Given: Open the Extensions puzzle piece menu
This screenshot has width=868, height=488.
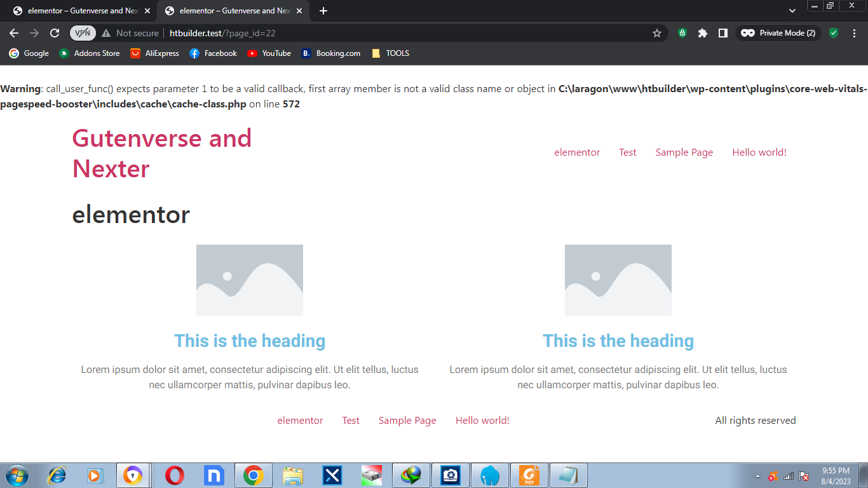Looking at the screenshot, I should tap(703, 33).
